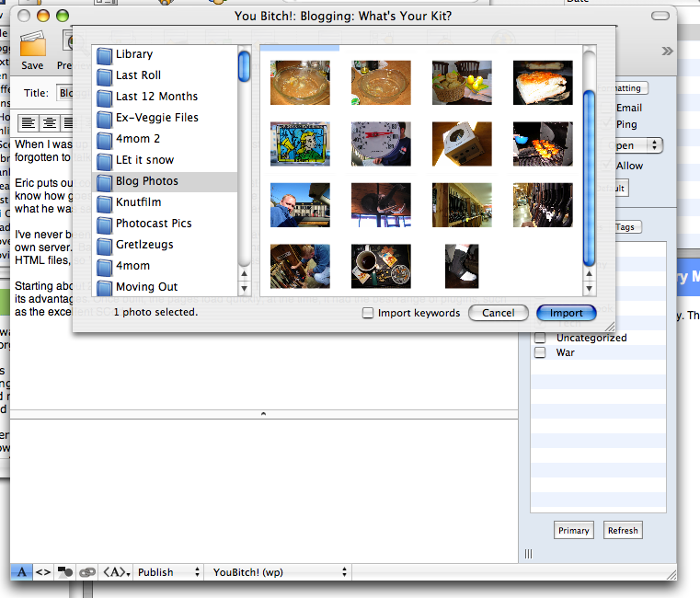Select the cake slice photo
This screenshot has width=700, height=598.
pos(543,83)
